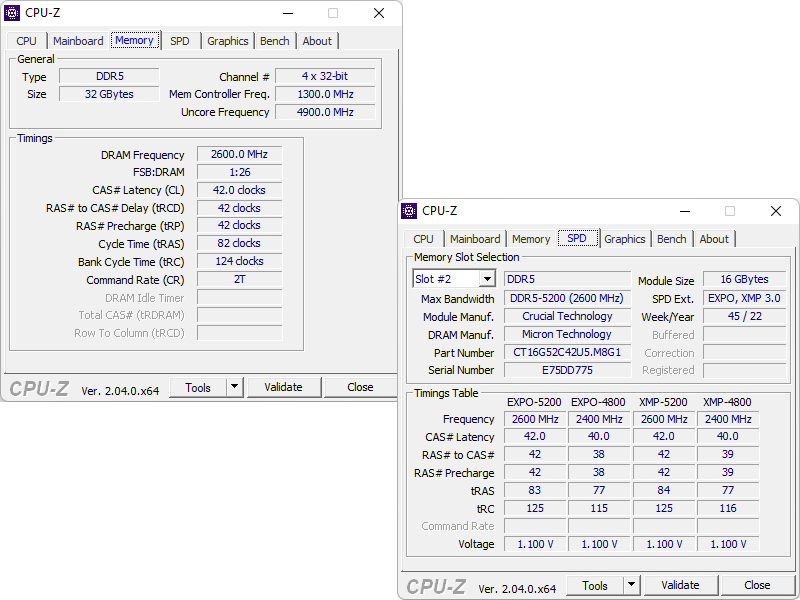Click the 2600.0 MHz DRAM Frequency value
Screen dimensions: 800x600
coord(239,154)
